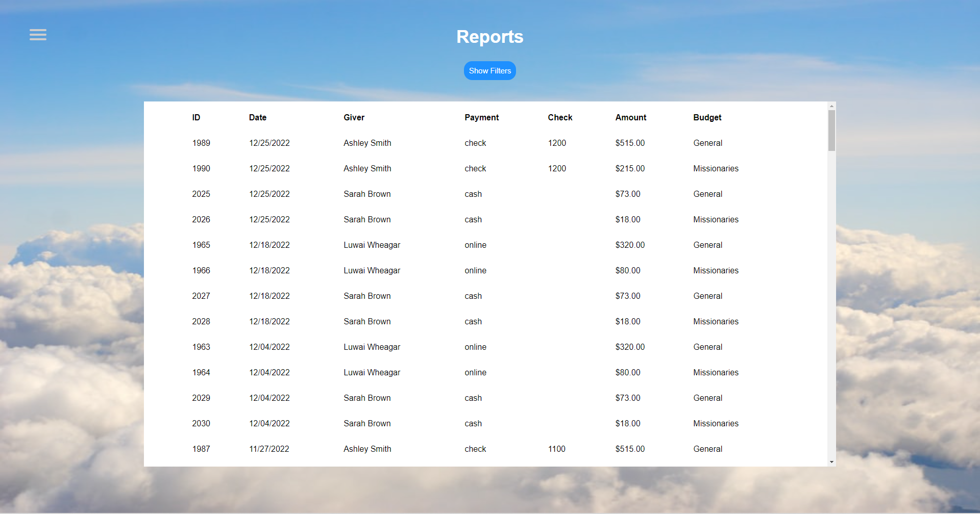Click Sarah Brown in row 2025
This screenshot has width=980, height=514.
(367, 194)
